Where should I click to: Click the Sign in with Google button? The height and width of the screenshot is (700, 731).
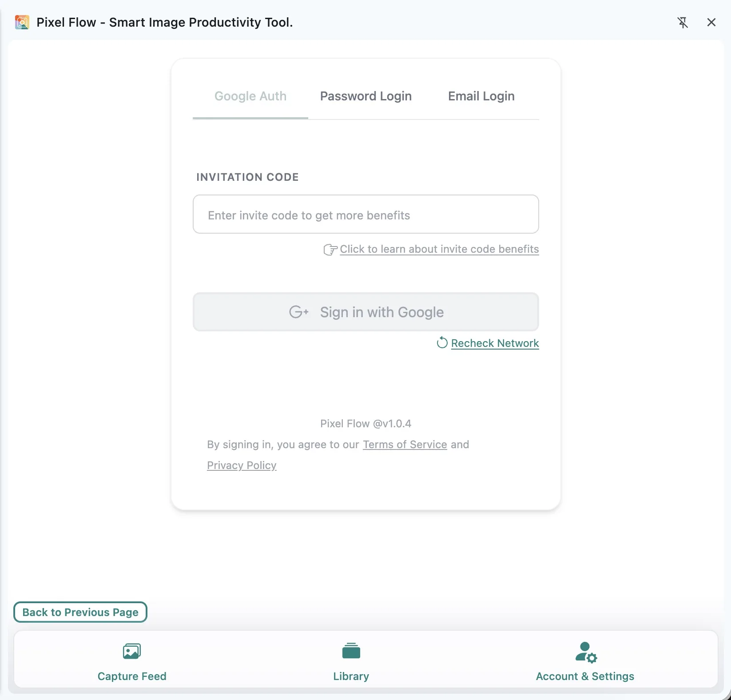click(x=366, y=312)
